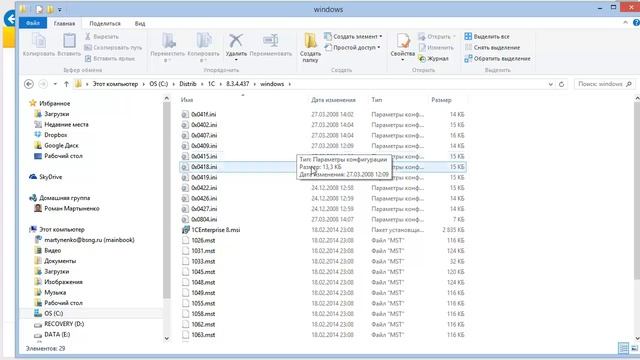Go up one folder level arrow
640x360 pixels.
66,84
